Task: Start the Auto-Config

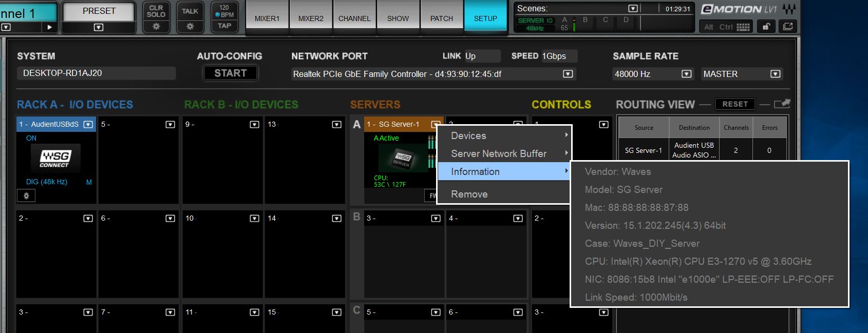Action: (230, 73)
